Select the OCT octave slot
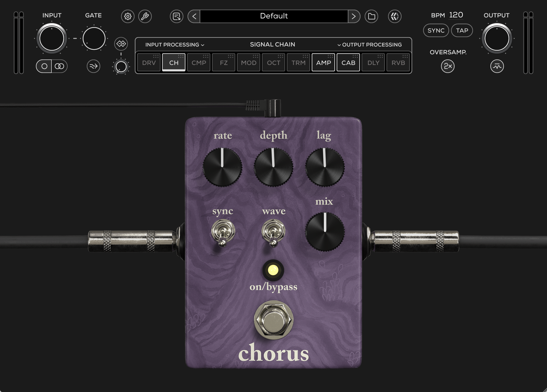This screenshot has width=547, height=392. click(273, 62)
